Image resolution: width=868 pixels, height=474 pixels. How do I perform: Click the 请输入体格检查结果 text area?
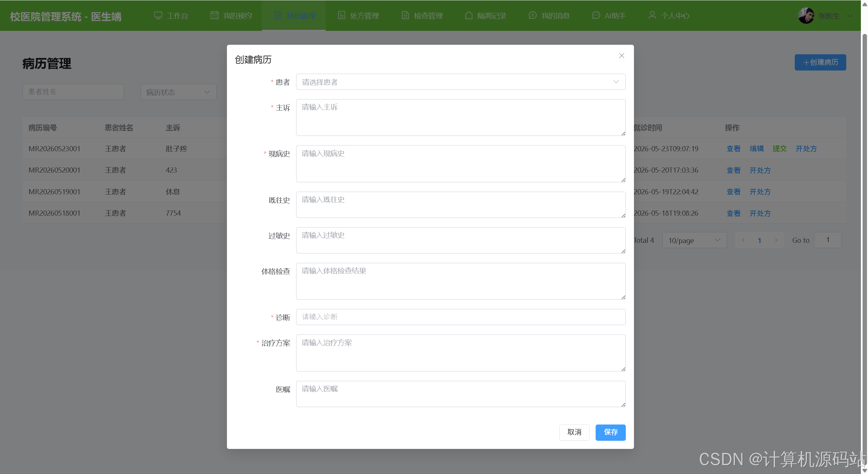tap(461, 281)
